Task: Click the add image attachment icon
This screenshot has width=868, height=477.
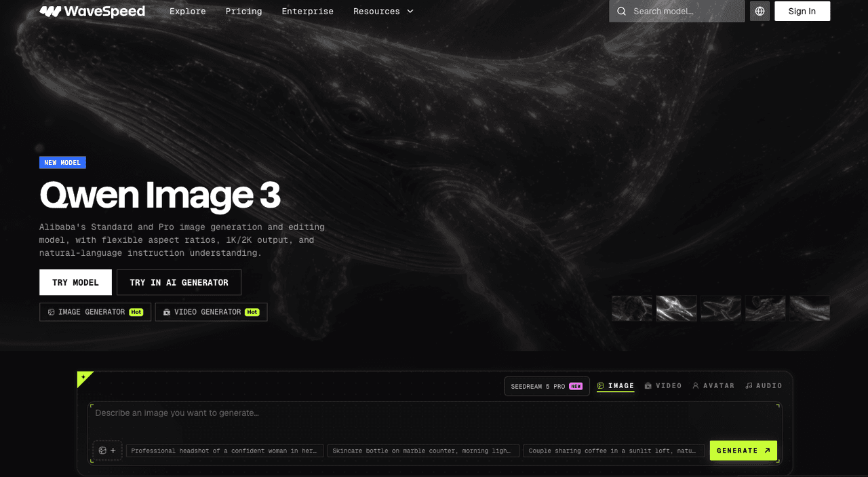Action: (107, 451)
